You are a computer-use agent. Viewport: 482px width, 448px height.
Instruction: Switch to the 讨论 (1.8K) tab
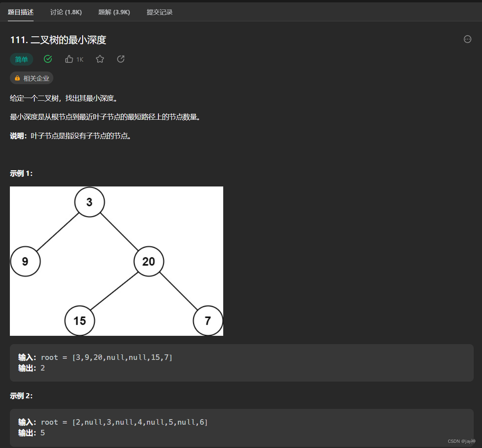(66, 12)
